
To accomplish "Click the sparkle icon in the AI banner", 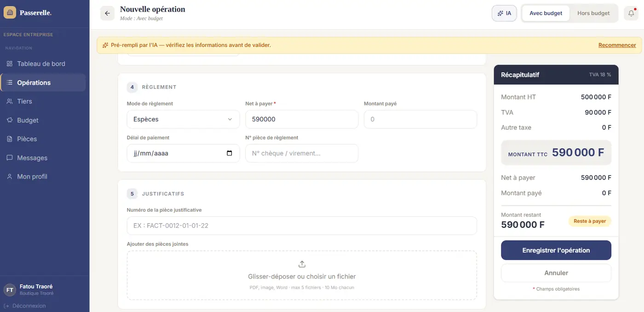I will tap(105, 45).
